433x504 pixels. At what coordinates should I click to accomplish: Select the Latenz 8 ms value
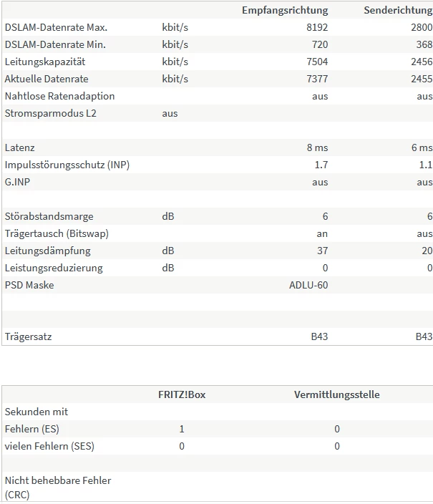pyautogui.click(x=317, y=147)
